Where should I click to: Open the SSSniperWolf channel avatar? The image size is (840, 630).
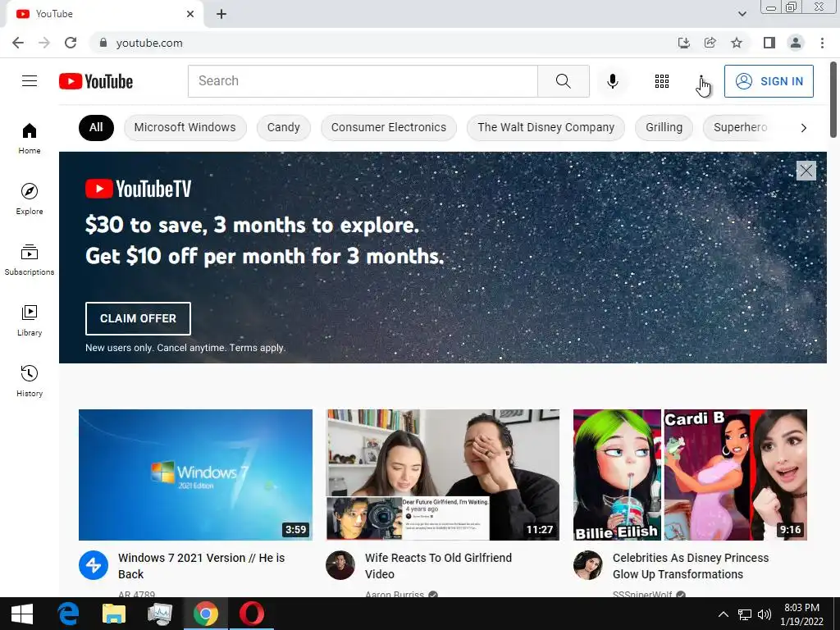[x=587, y=565]
